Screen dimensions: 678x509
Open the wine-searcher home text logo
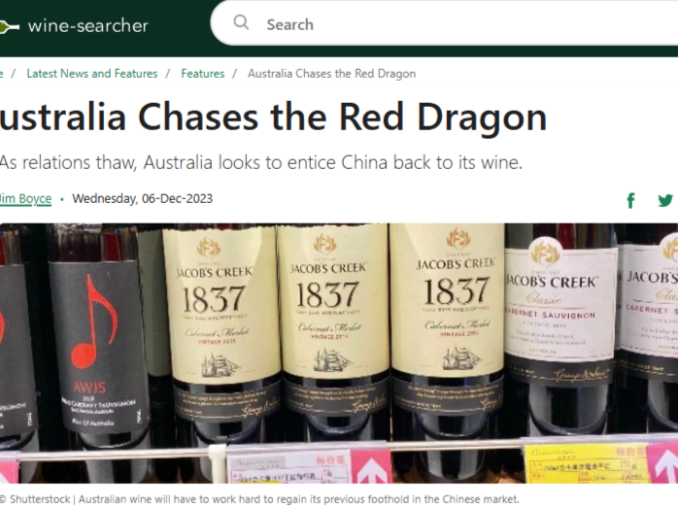pyautogui.click(x=88, y=26)
